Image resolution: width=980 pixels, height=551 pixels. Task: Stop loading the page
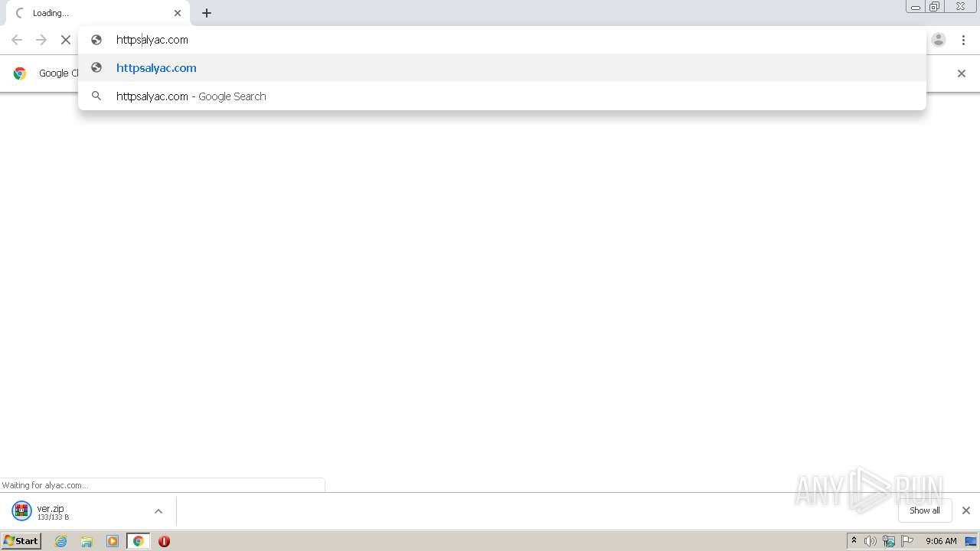[x=65, y=40]
